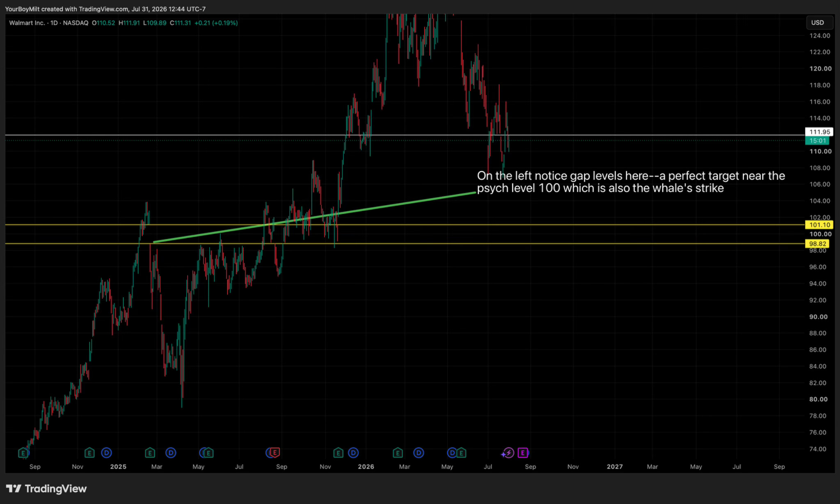Select the gap levels annotation text
This screenshot has height=504, width=840.
[x=631, y=182]
